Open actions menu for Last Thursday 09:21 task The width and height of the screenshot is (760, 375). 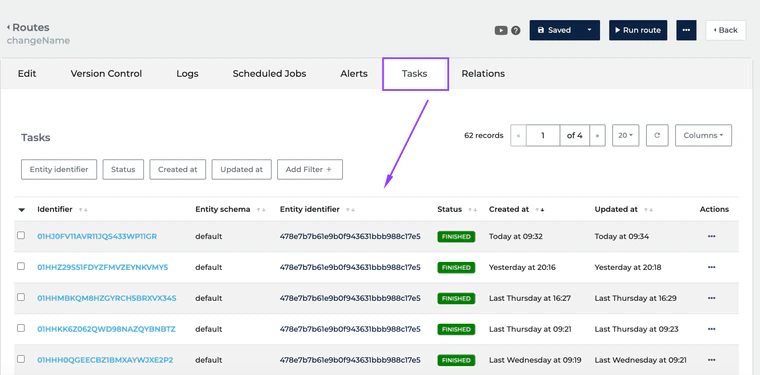[712, 329]
